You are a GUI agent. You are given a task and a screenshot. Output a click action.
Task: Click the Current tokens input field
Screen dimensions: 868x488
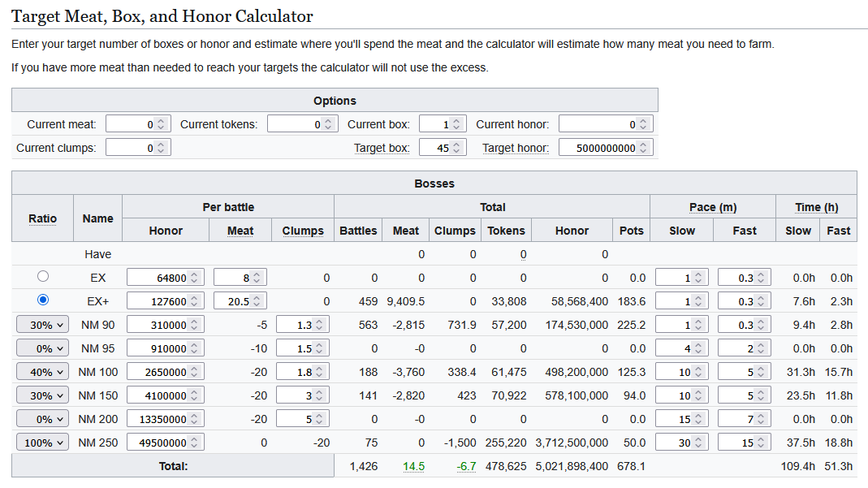pos(302,124)
